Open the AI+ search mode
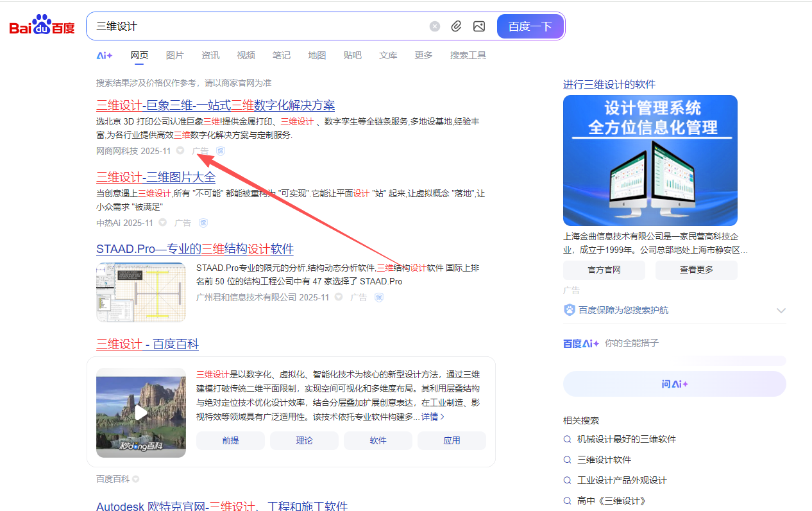812x511 pixels. tap(105, 55)
